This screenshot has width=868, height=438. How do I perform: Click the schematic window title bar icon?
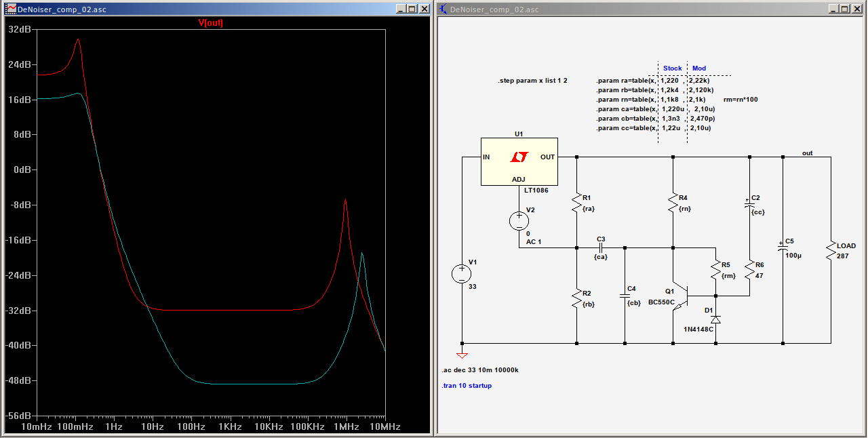443,9
